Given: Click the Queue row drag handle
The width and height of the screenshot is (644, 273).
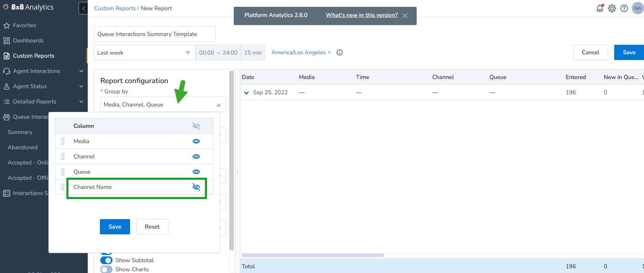Looking at the screenshot, I should click(x=63, y=172).
